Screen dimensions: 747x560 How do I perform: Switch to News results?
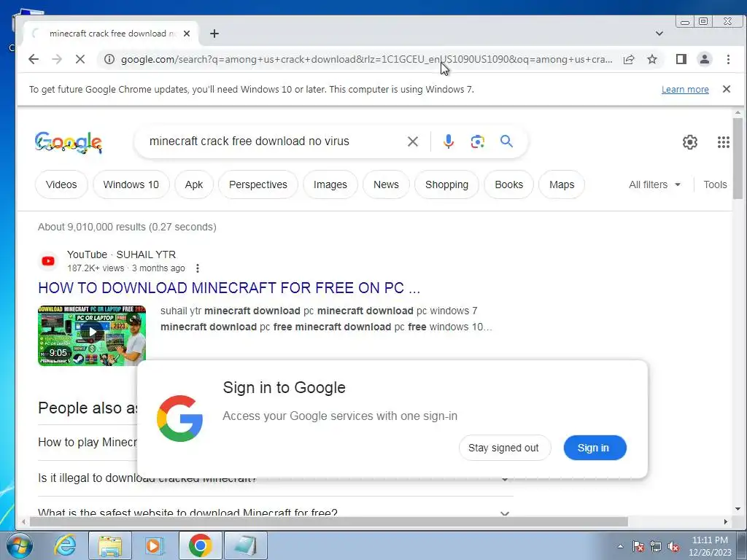click(x=386, y=184)
